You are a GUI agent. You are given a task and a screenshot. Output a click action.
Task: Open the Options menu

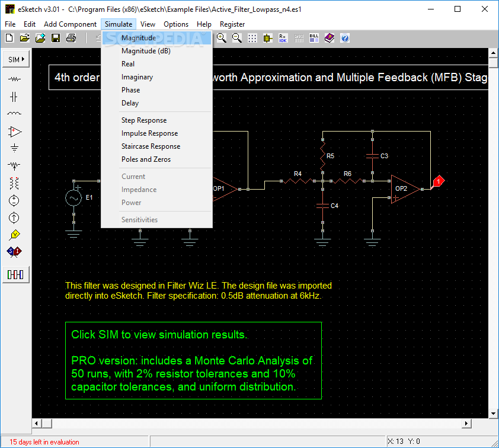(x=175, y=24)
